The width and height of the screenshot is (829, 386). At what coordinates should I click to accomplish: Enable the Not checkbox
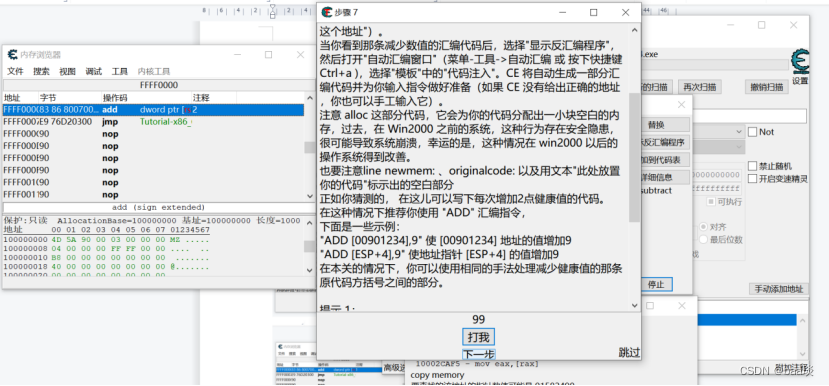tap(753, 132)
